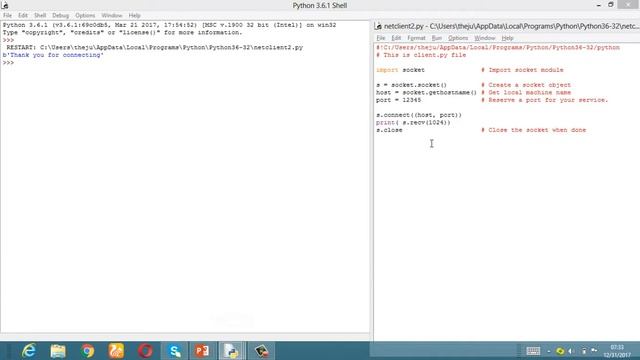Click the shebang path line in editor
Screen dimensions: 640x360
point(498,48)
